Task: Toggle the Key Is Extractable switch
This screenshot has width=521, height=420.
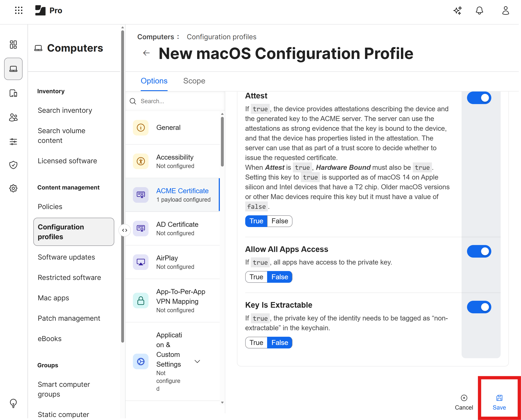Action: pos(479,307)
